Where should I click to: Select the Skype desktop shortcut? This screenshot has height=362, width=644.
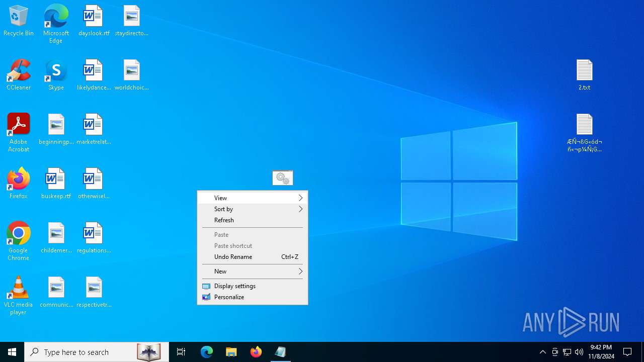(x=56, y=75)
